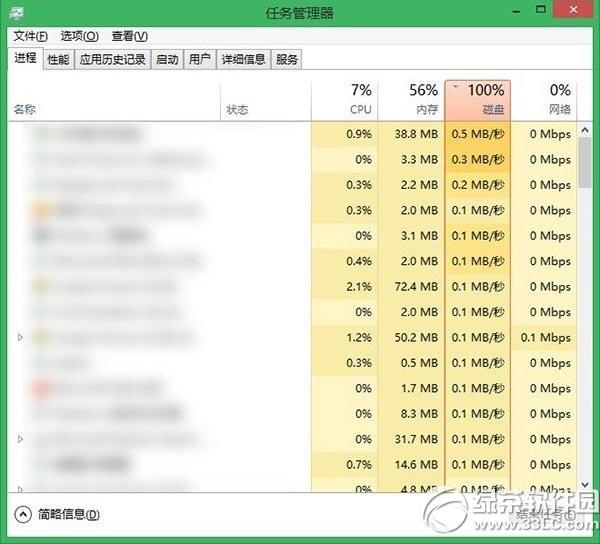Select the 0.2 MB/秒 disk cell

pyautogui.click(x=478, y=185)
